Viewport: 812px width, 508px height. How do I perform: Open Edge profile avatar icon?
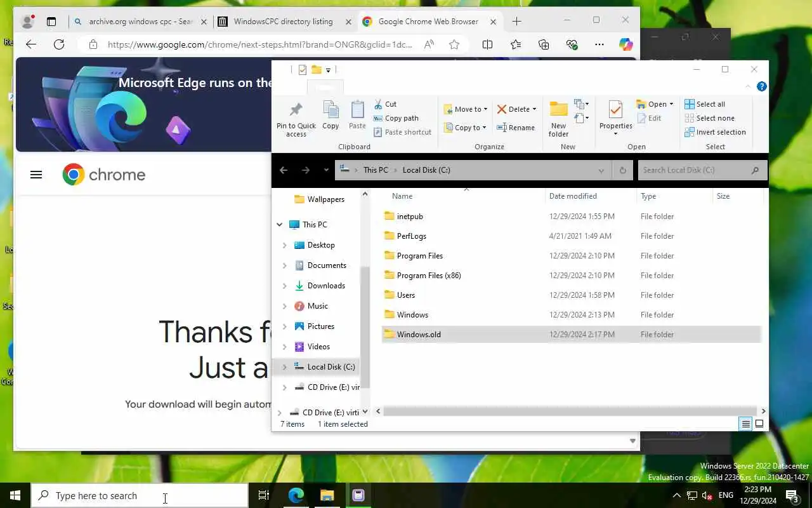[x=27, y=22]
